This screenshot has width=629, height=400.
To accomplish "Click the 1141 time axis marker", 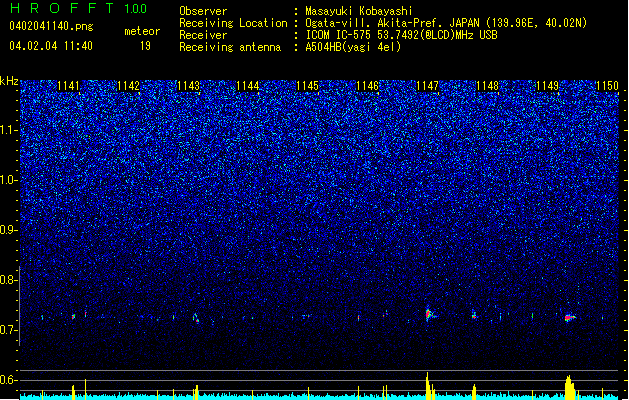I will pos(69,86).
